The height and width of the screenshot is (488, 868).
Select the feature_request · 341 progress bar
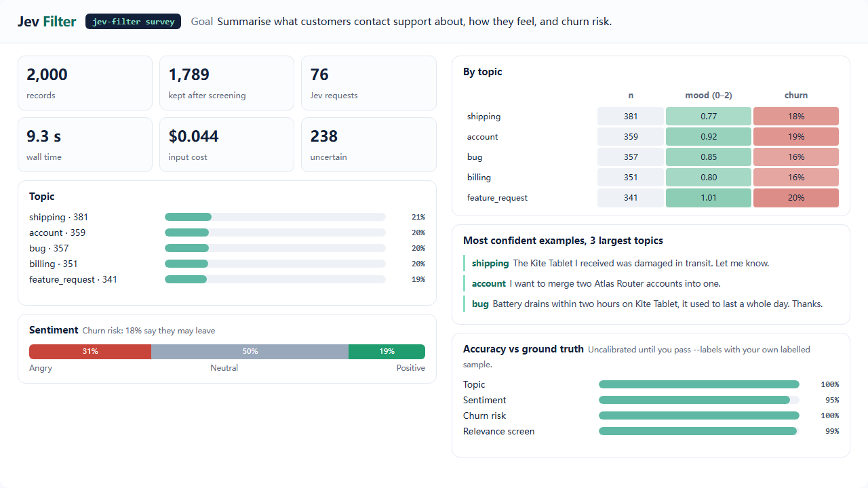coord(275,279)
